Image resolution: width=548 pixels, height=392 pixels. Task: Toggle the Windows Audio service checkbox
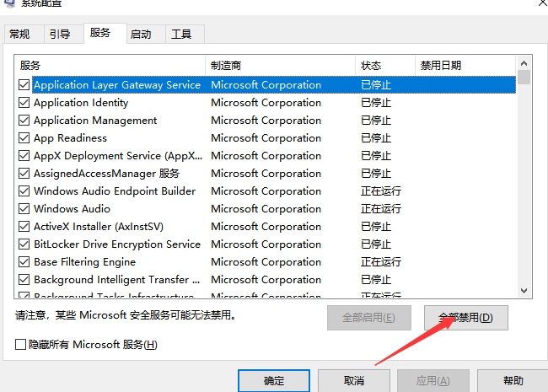coord(24,209)
